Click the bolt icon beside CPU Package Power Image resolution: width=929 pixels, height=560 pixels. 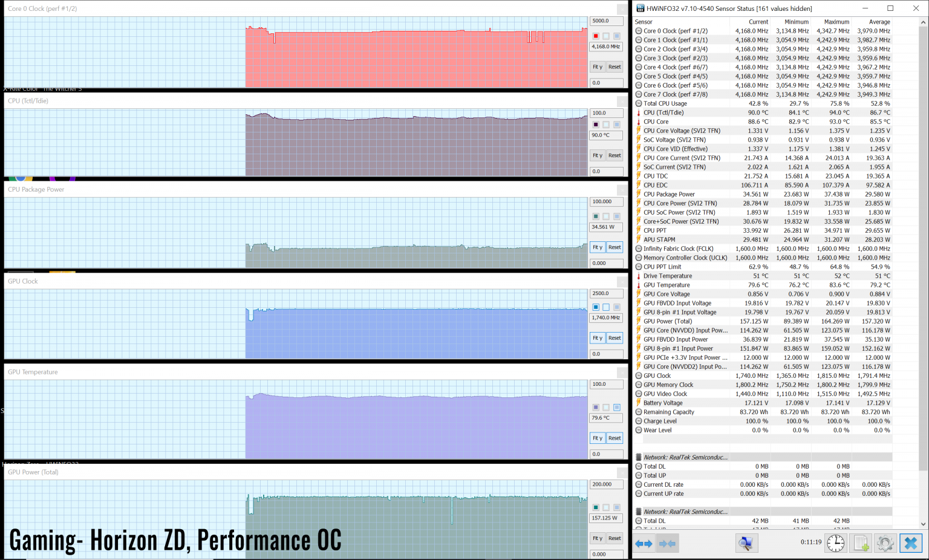point(639,194)
